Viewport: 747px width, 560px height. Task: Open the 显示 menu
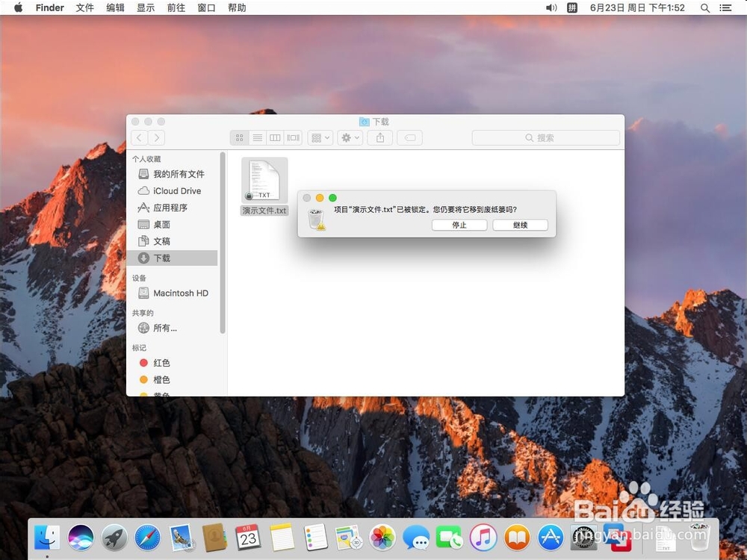pos(146,7)
